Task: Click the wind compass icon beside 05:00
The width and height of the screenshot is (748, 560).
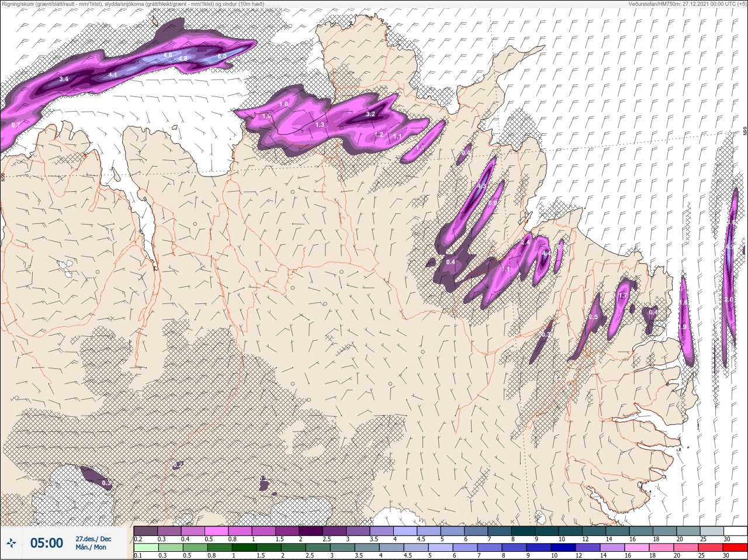Action: 11,544
